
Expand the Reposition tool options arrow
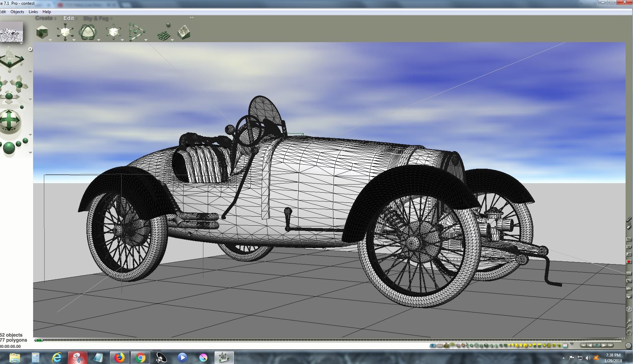click(122, 40)
